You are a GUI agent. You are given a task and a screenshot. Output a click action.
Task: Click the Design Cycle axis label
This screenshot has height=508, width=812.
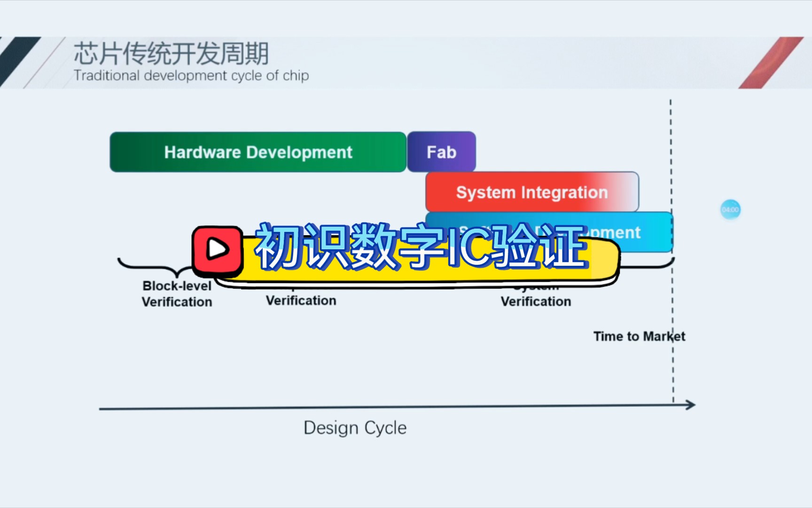[356, 428]
